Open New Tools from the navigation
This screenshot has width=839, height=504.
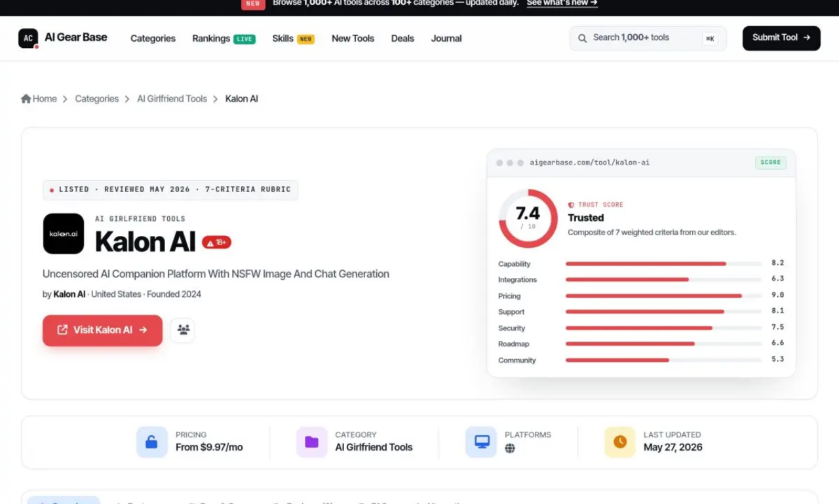(353, 39)
